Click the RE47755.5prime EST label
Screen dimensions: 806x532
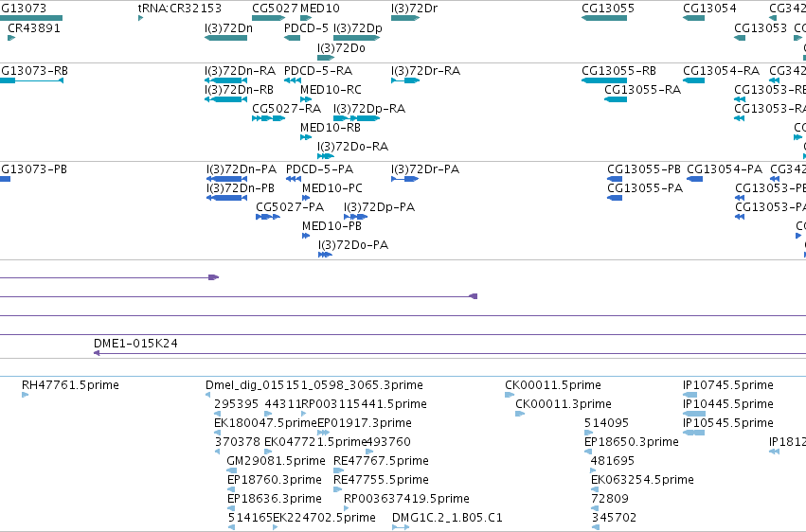point(382,480)
